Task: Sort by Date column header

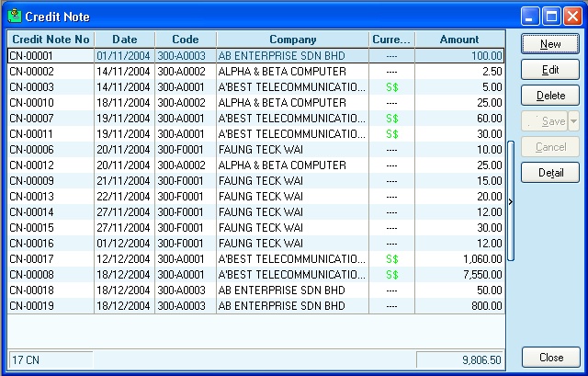Action: [125, 40]
